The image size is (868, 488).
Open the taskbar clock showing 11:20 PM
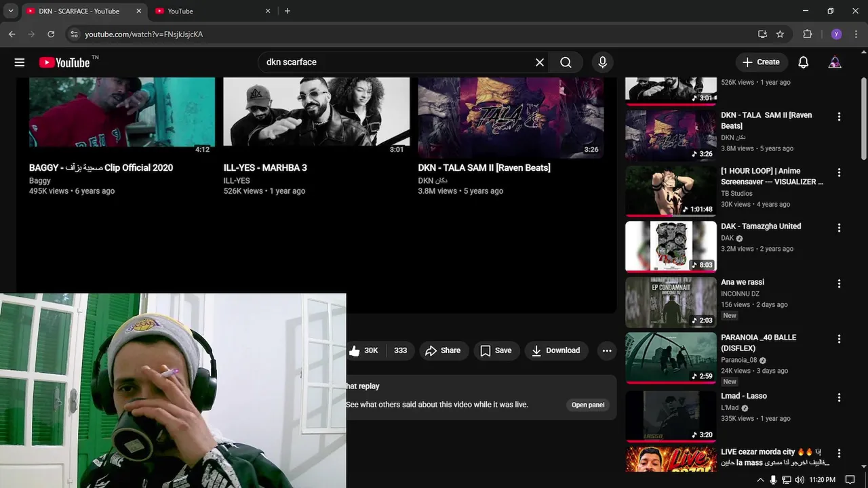[x=823, y=480]
